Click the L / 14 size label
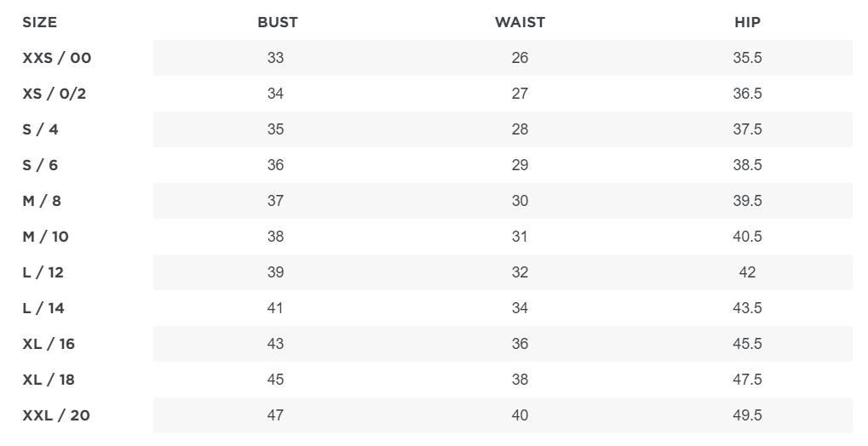This screenshot has height=446, width=868. tap(43, 308)
